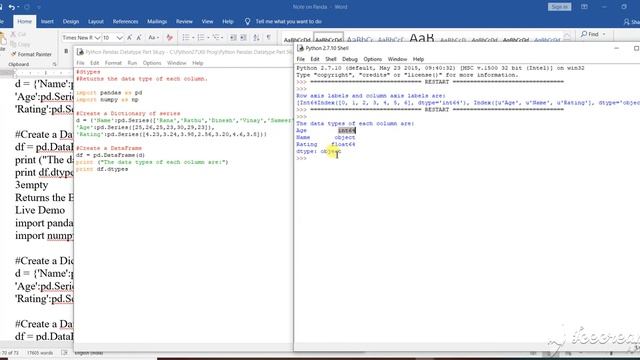Open the Clipboard group dialog launcher

pyautogui.click(x=54, y=64)
